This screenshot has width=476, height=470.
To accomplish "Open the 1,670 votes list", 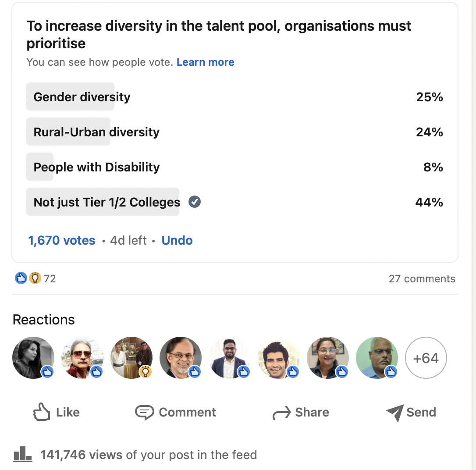I will coord(62,241).
